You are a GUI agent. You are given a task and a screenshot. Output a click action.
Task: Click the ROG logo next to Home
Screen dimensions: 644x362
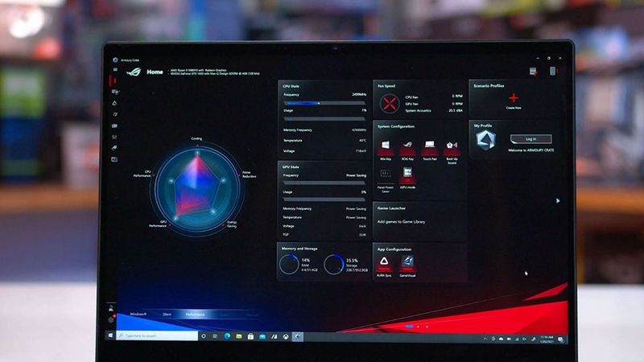[x=134, y=72]
